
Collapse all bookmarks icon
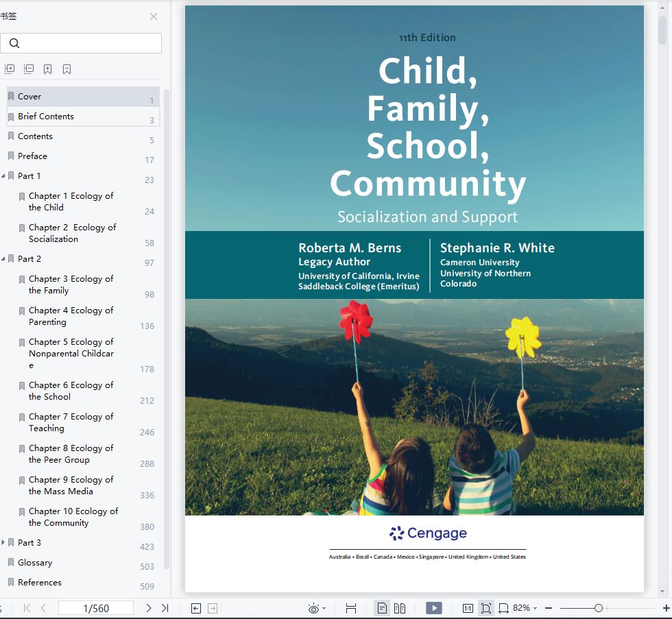click(29, 69)
